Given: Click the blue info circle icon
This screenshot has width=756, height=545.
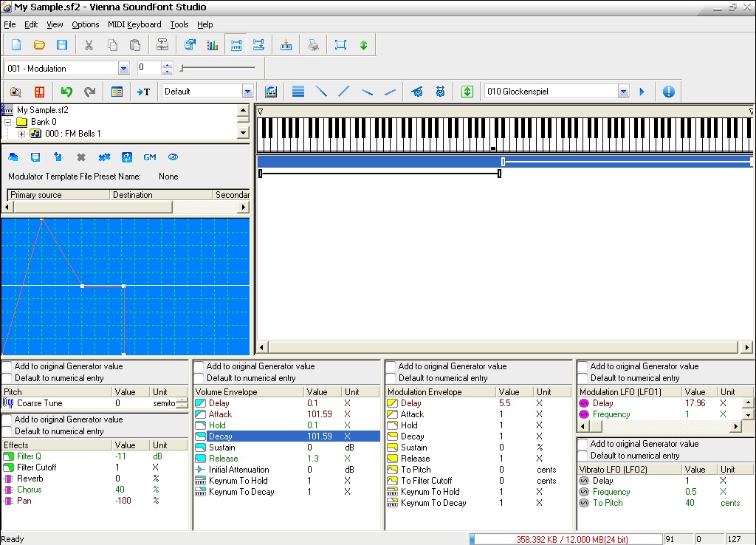Looking at the screenshot, I should 669,92.
